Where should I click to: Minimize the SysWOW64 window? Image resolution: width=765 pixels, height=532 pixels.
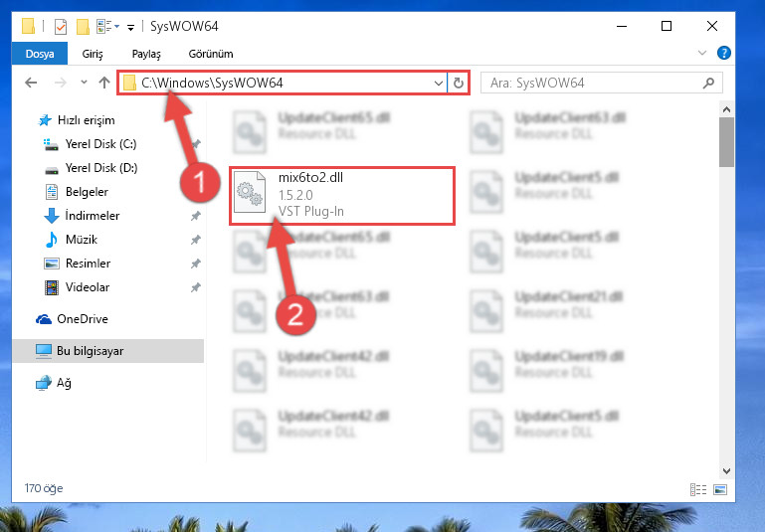tap(622, 26)
